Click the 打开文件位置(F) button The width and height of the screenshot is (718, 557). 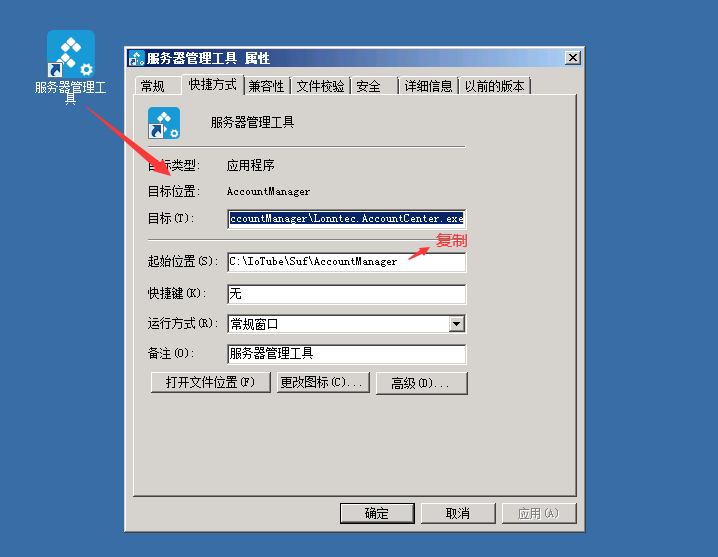click(211, 382)
